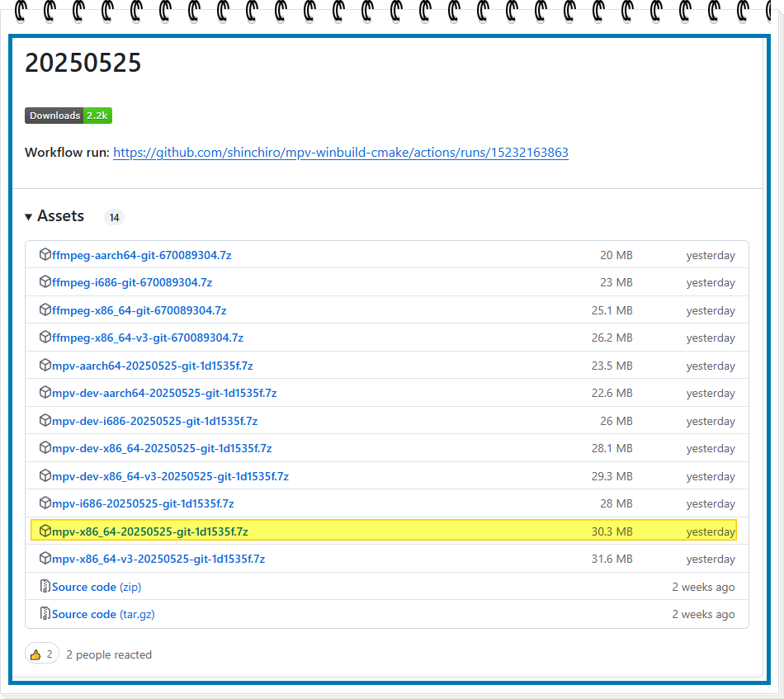The width and height of the screenshot is (784, 699).
Task: Click the 22.6 MB file size
Action: 612,393
